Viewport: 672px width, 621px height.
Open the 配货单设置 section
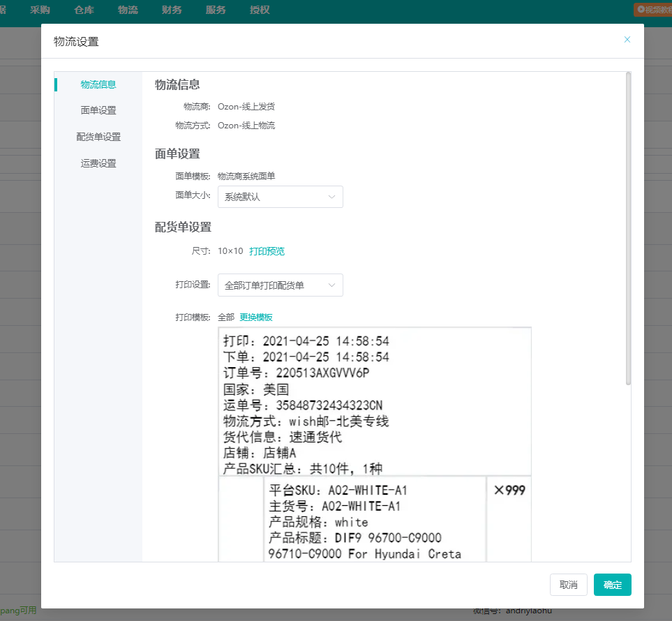pos(98,136)
